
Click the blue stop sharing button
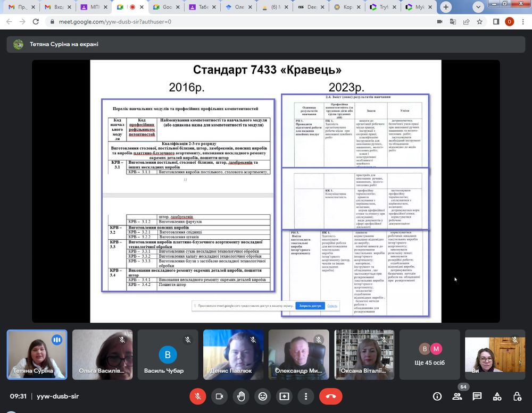(x=310, y=306)
